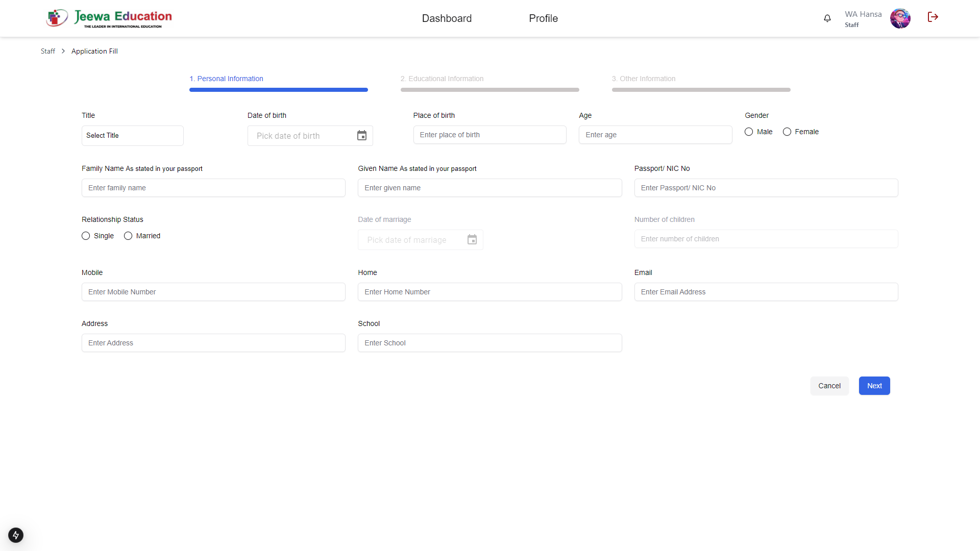Click the Enter family name field
The image size is (980, 551).
coord(213,188)
